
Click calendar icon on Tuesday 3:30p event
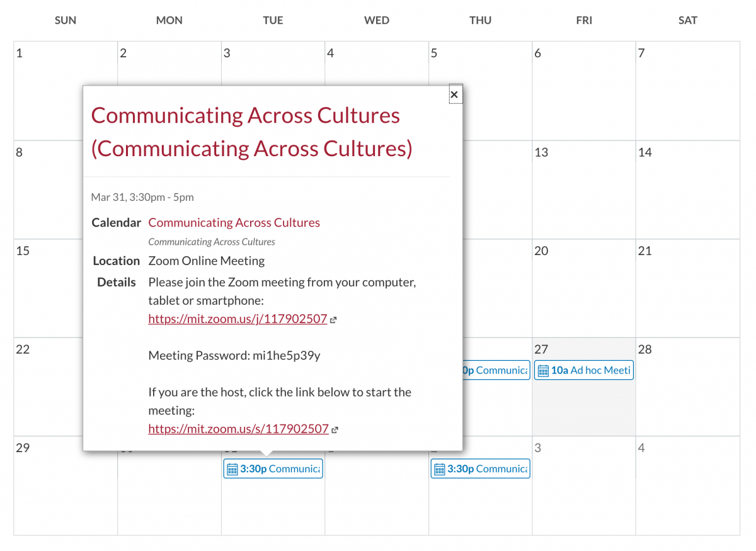click(x=232, y=469)
